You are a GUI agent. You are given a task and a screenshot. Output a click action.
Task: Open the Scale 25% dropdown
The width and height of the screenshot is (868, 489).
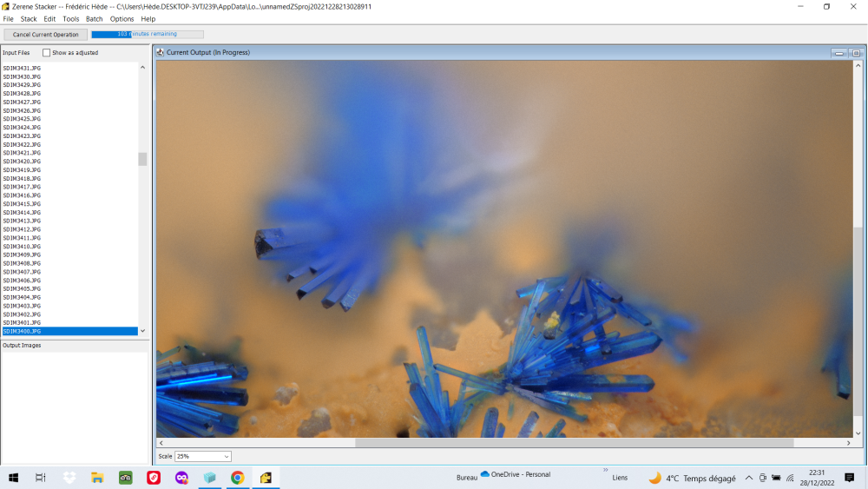pos(227,456)
